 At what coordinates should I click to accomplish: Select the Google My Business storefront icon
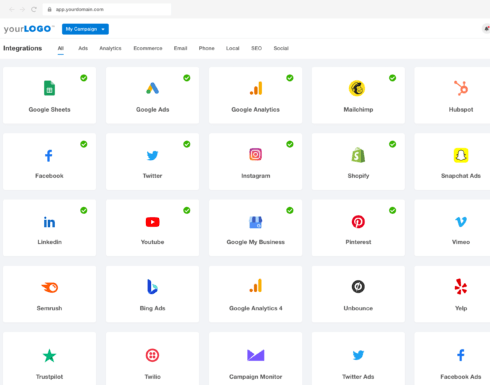coord(256,222)
